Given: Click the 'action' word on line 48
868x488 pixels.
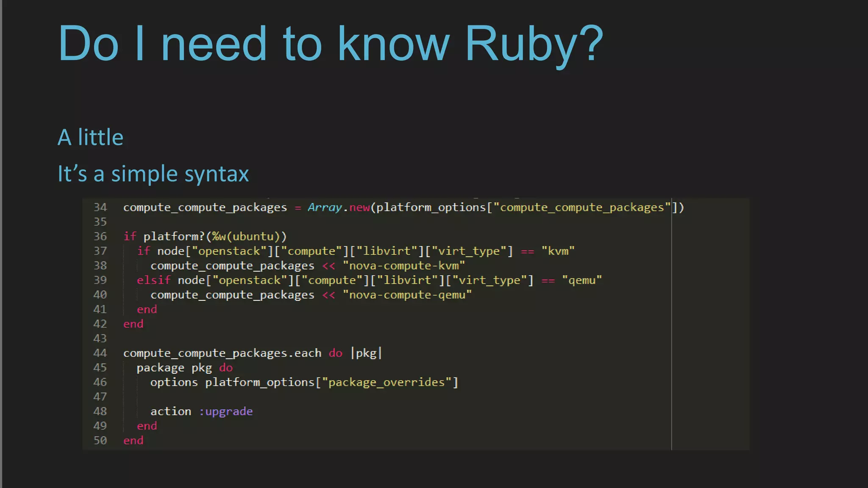Looking at the screenshot, I should click(171, 411).
